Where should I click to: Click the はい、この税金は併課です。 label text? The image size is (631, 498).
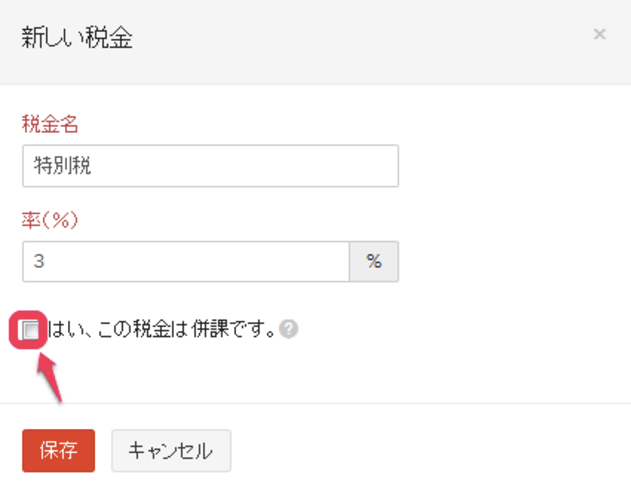tap(160, 329)
